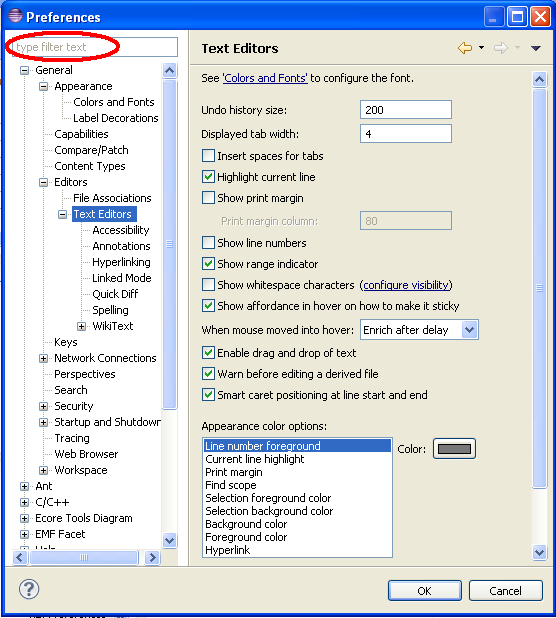The height and width of the screenshot is (618, 556).
Task: Select Annotations in the preferences tree
Action: point(121,246)
